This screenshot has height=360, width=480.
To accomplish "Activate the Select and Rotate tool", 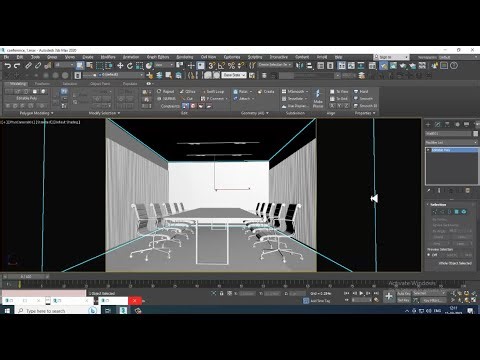I will [130, 66].
